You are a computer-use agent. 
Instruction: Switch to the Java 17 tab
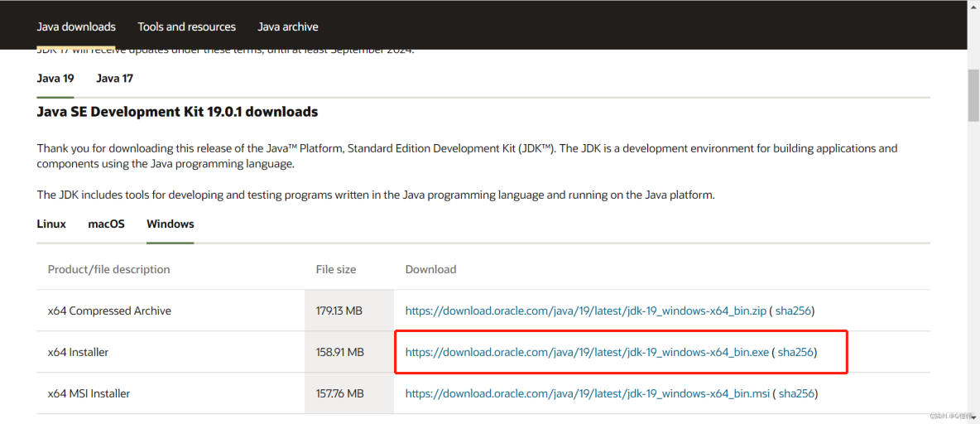(114, 79)
